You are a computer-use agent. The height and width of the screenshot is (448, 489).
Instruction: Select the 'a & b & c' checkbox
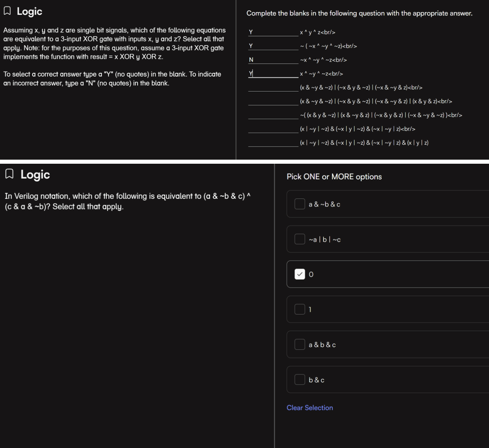(x=300, y=345)
